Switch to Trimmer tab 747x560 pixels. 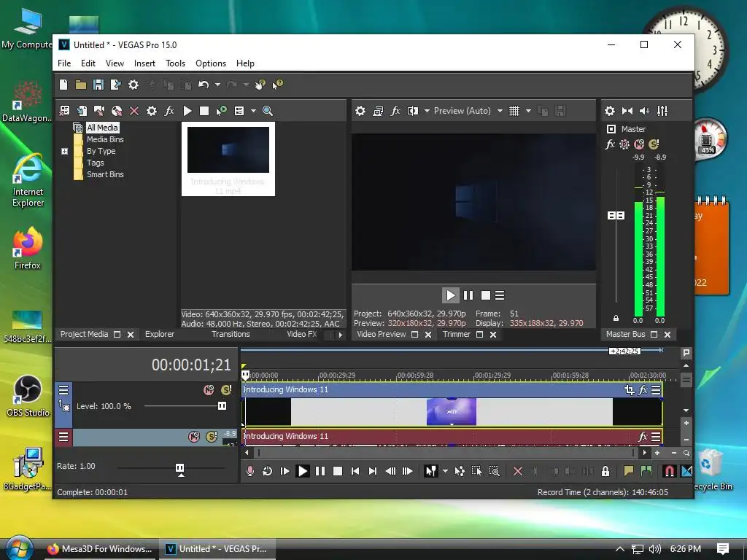pyautogui.click(x=457, y=334)
